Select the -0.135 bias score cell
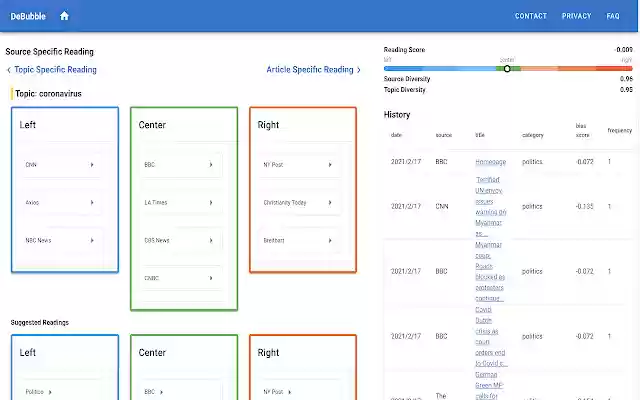This screenshot has height=400, width=640. coord(584,207)
